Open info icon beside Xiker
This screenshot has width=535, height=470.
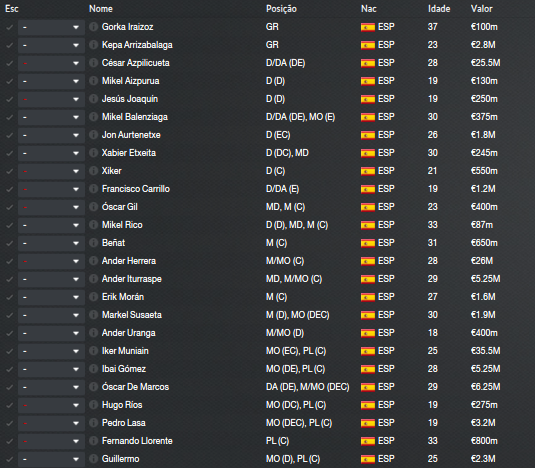click(x=93, y=171)
